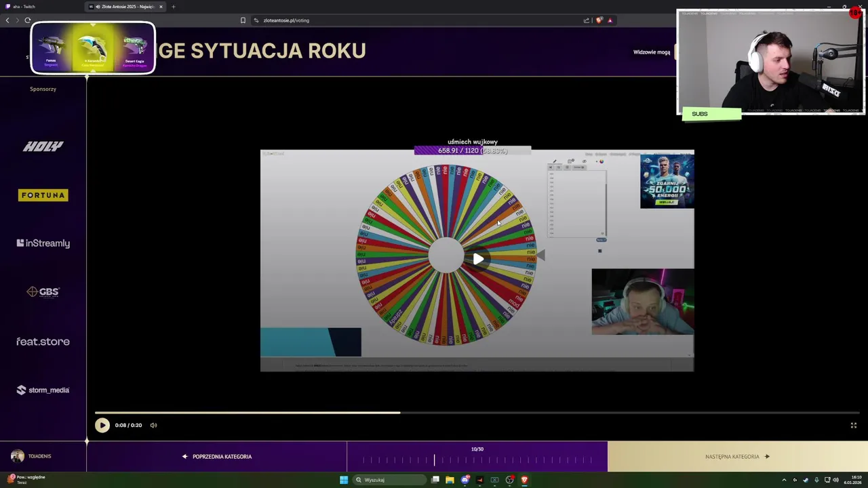The image size is (868, 488).
Task: Open the Brave Shields lion icon
Action: pyautogui.click(x=599, y=20)
